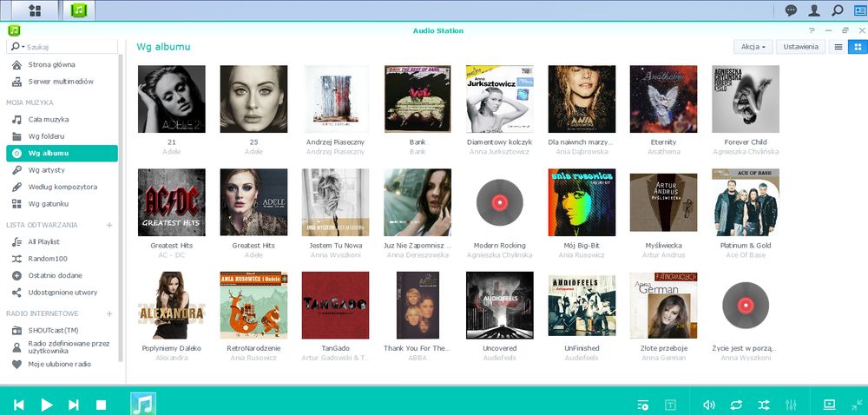868x415 pixels.
Task: Skip to previous track
Action: point(19,405)
